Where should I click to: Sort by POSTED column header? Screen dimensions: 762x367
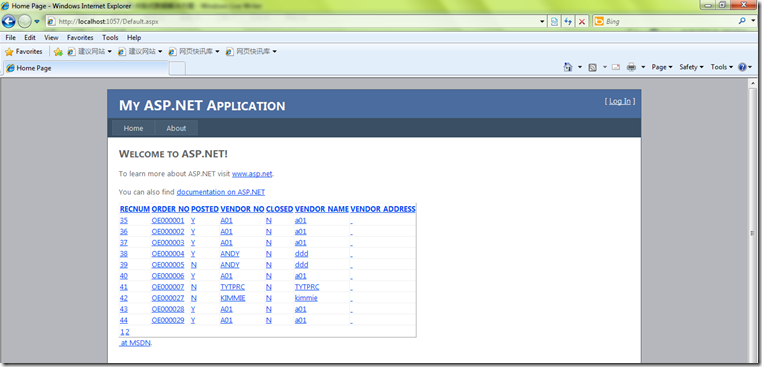click(205, 209)
